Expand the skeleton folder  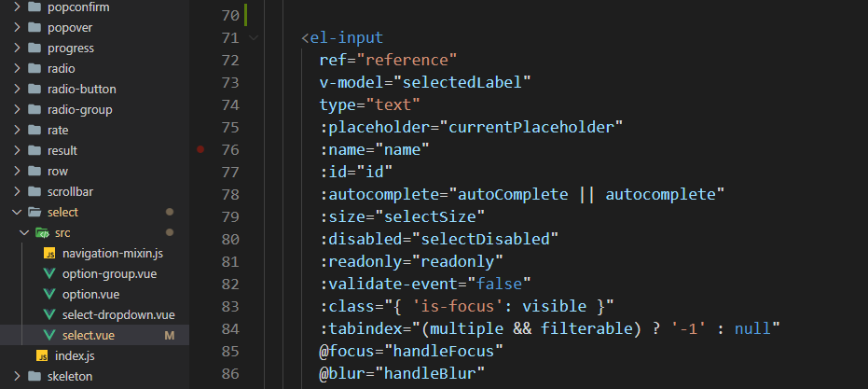[17, 376]
